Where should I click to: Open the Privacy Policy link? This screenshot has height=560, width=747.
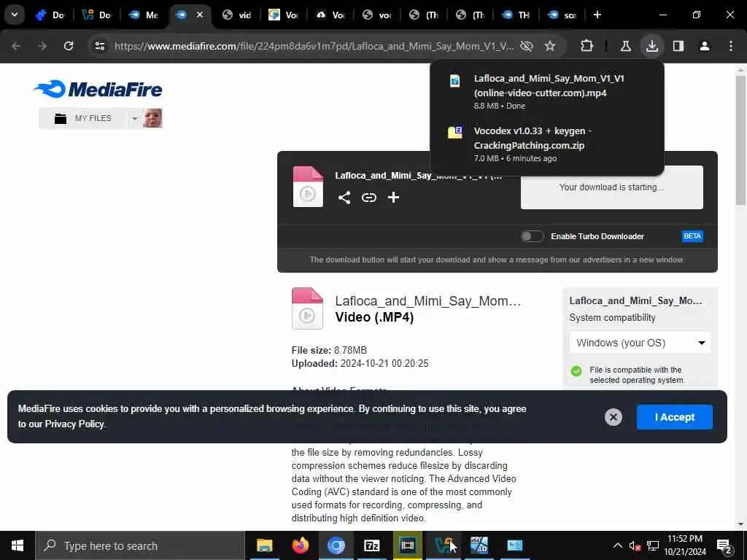point(74,424)
